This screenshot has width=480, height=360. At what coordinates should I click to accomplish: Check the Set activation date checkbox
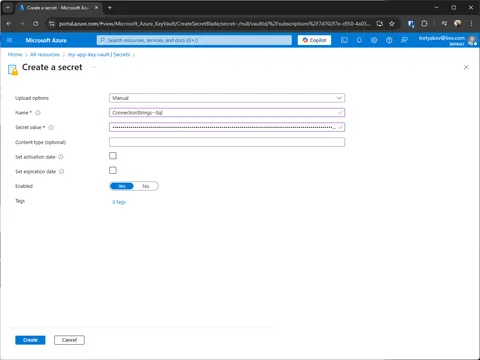pos(113,156)
